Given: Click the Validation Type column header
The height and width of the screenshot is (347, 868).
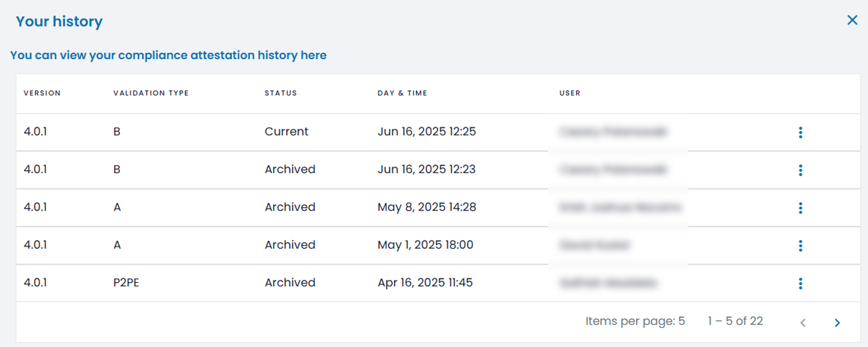Looking at the screenshot, I should pyautogui.click(x=151, y=93).
